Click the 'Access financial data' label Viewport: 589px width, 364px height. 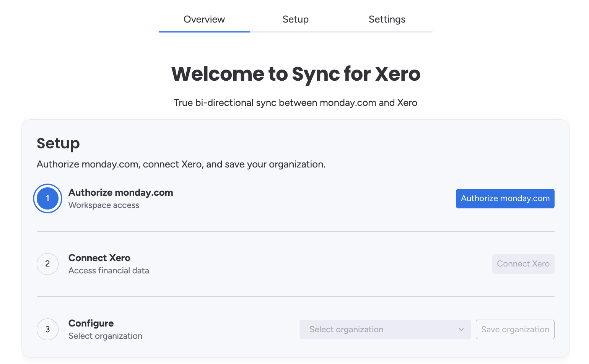click(109, 270)
